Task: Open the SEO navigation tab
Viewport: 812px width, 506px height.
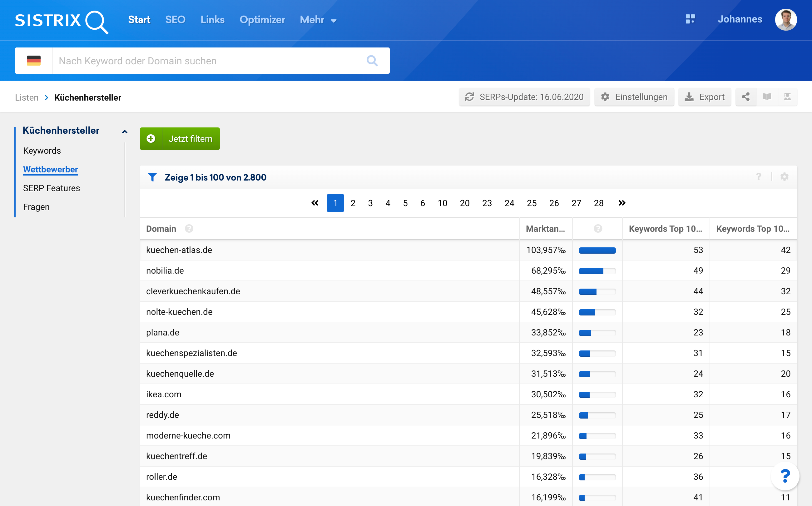Action: [175, 20]
